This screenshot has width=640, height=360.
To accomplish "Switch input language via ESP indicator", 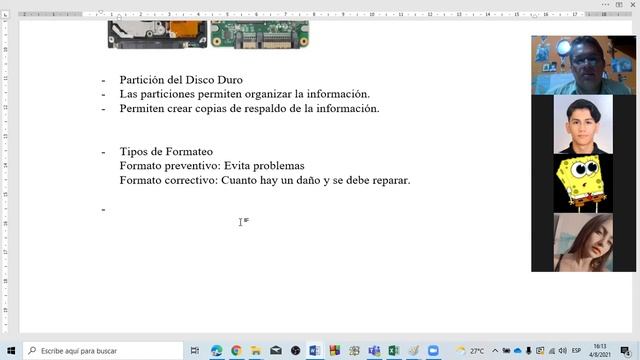I will 576,351.
